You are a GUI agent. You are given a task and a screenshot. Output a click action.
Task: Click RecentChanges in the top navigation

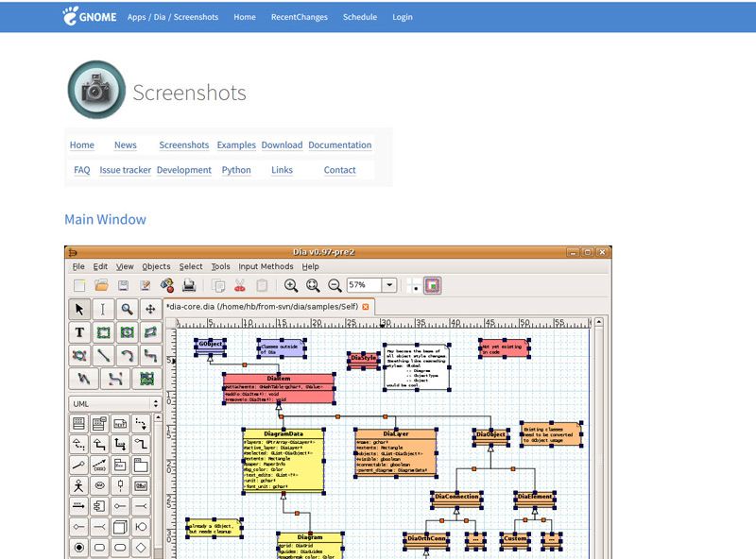tap(299, 17)
